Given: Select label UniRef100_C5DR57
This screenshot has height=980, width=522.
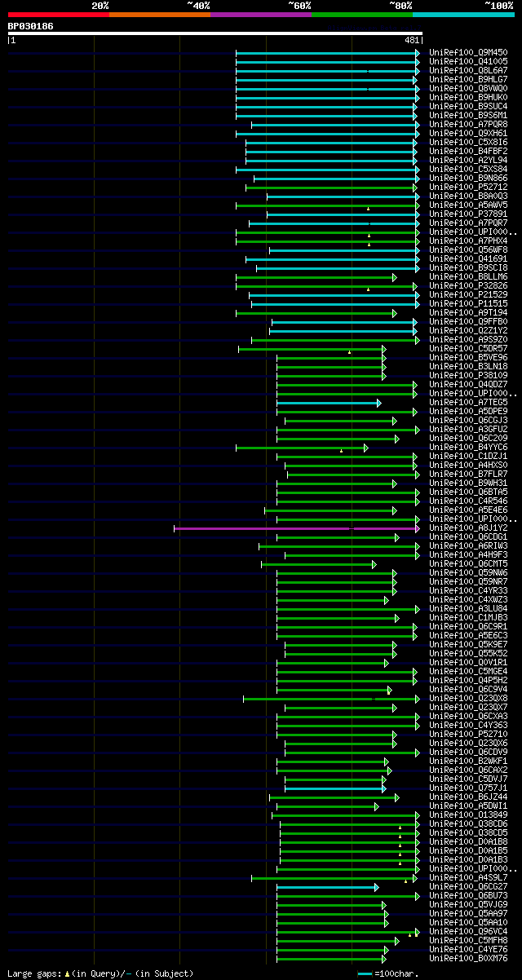Looking at the screenshot, I should click(x=468, y=348).
